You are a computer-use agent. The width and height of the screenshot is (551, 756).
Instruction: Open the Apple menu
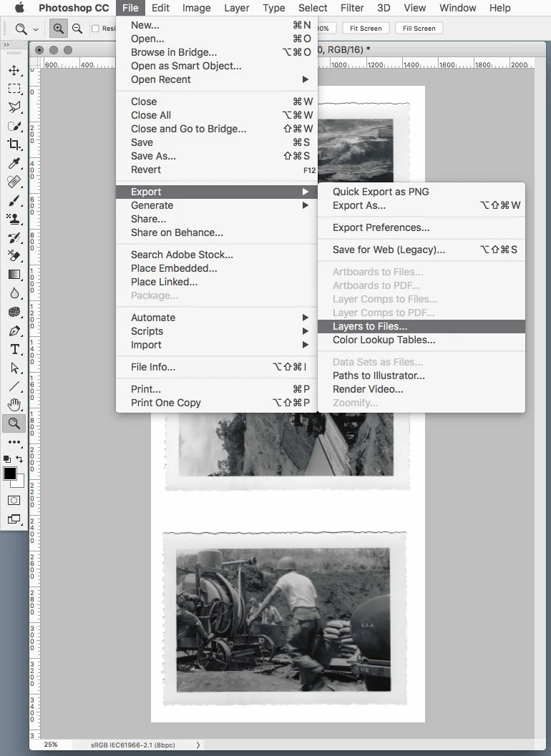[19, 8]
